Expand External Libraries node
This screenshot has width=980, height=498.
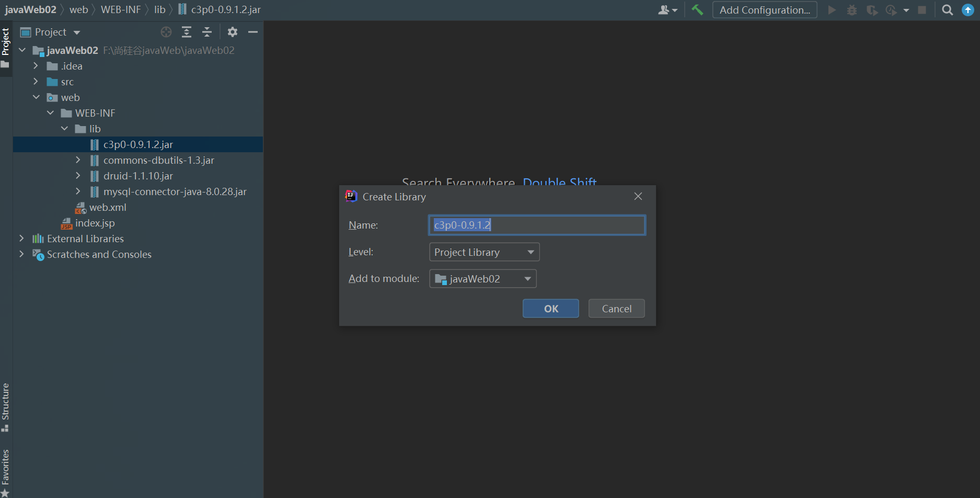(x=21, y=239)
